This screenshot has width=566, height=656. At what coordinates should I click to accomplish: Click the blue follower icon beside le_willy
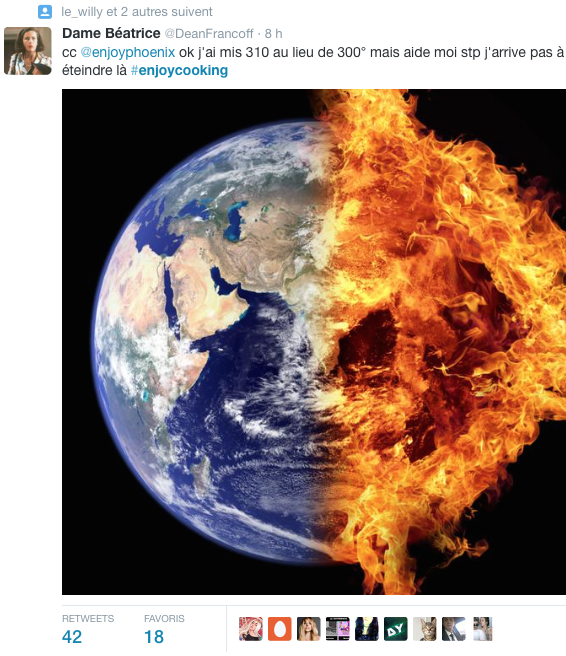coord(45,12)
